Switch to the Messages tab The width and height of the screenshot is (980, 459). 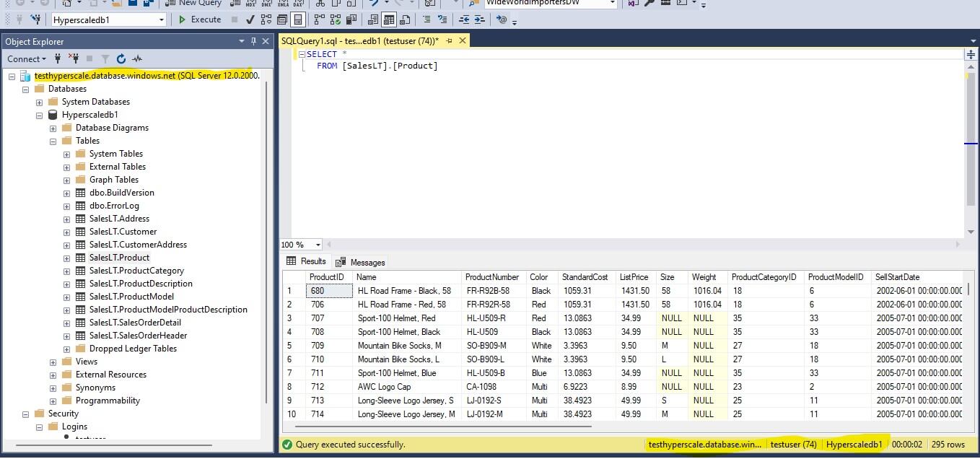[x=360, y=262]
